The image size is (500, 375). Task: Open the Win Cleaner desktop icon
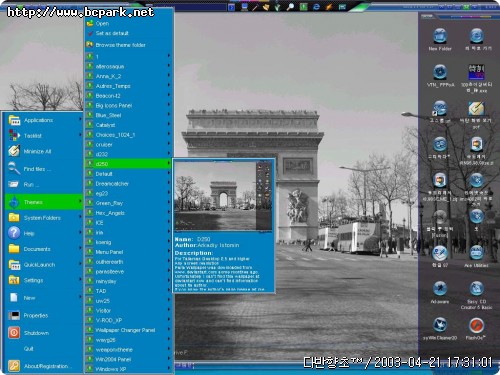(x=440, y=327)
